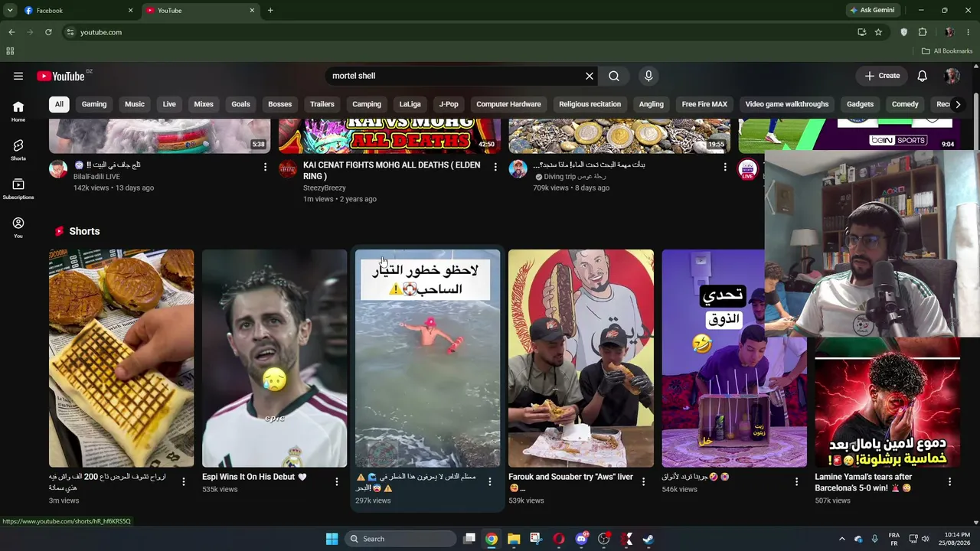Open more options for the 546k-views short

pyautogui.click(x=796, y=481)
